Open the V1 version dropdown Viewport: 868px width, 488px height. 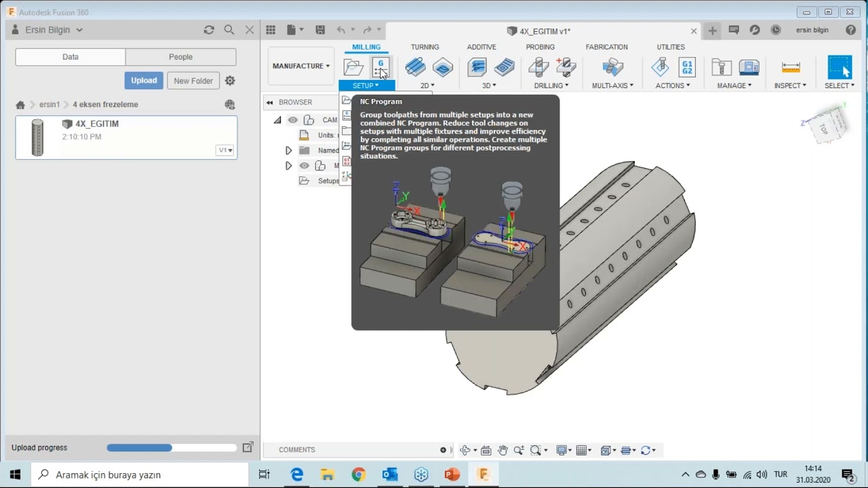(x=225, y=150)
